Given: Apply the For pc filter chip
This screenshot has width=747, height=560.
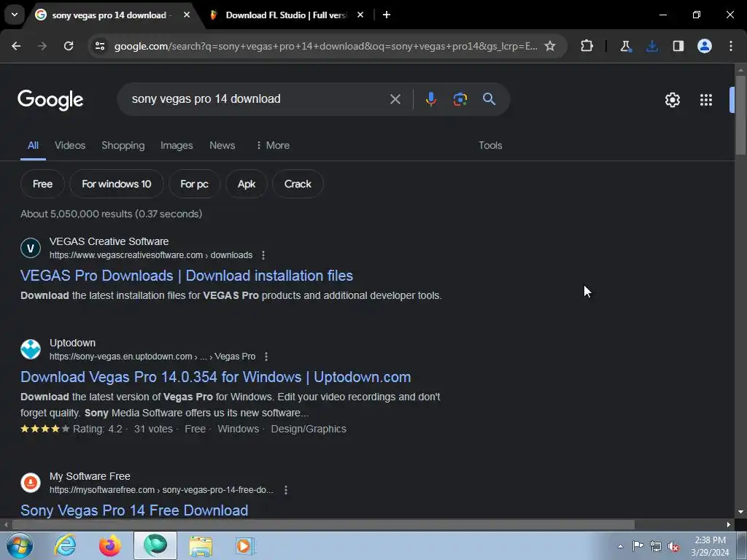Looking at the screenshot, I should (194, 184).
